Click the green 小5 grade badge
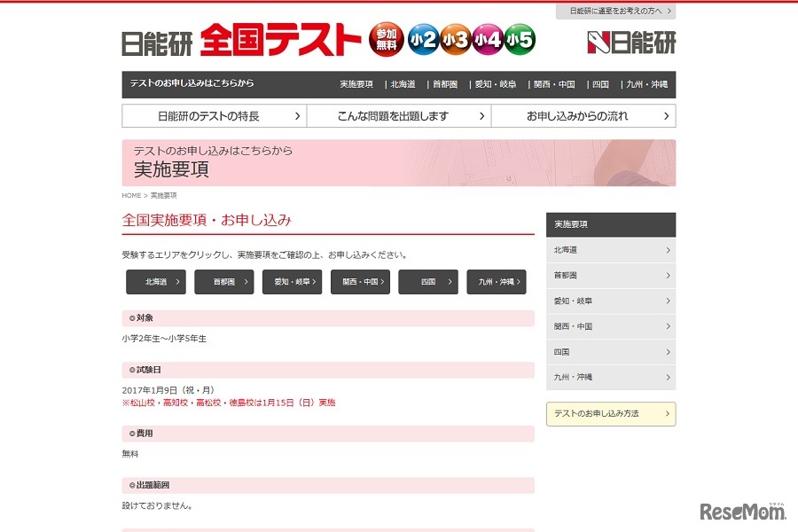This screenshot has width=798, height=532. tap(520, 39)
